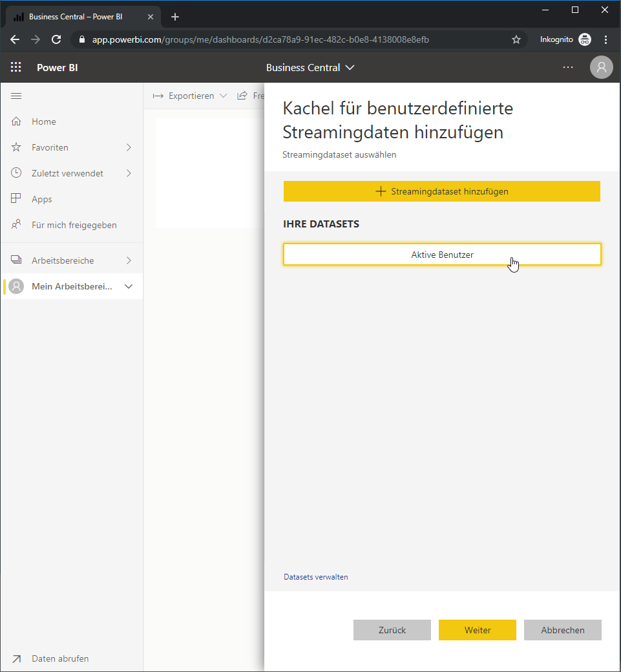Bookmark page with the star icon
The width and height of the screenshot is (621, 672).
516,39
